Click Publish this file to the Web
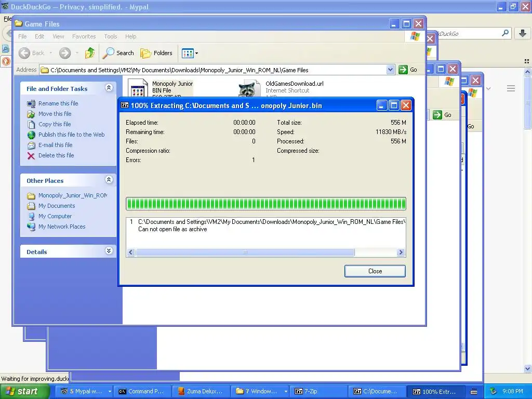Viewport: 532px width, 399px height. [72, 135]
